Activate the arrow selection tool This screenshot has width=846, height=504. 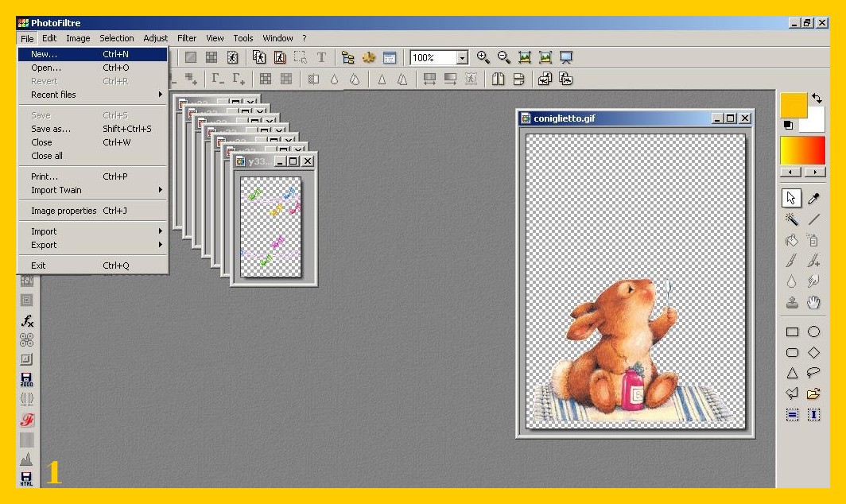click(x=792, y=199)
